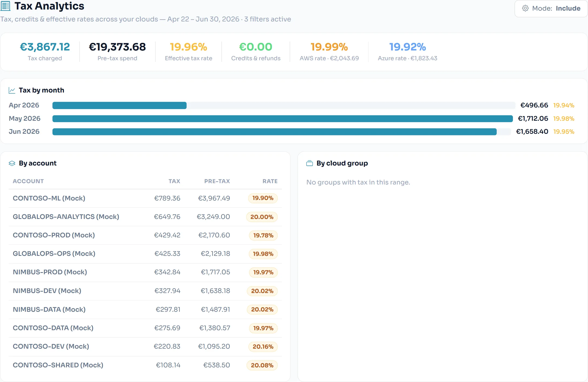Click the Tax by month chart icon
The image size is (588, 382).
(12, 90)
